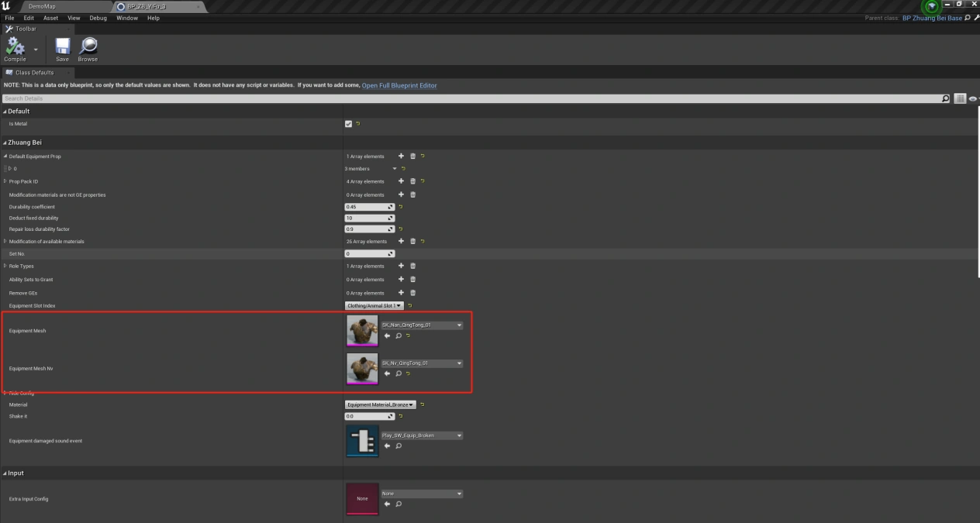The image size is (980, 523).
Task: Open the Equipment Slot Index dropdown
Action: (374, 305)
